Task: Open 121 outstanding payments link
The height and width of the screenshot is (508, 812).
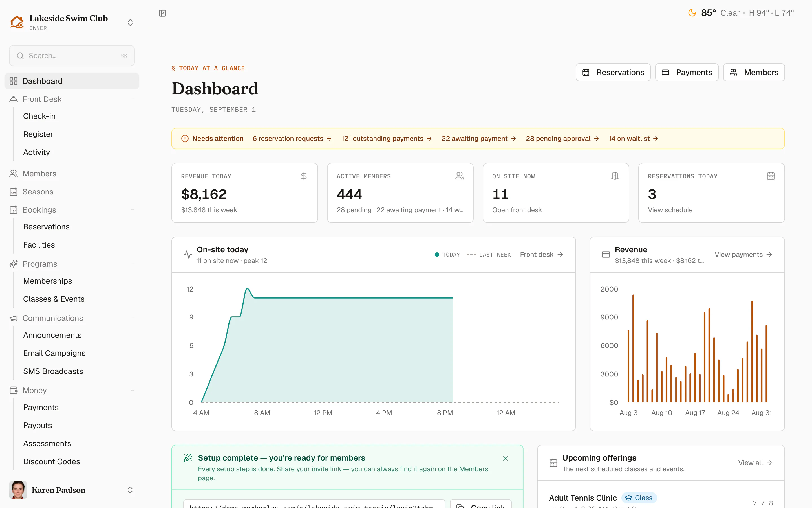Action: [387, 139]
